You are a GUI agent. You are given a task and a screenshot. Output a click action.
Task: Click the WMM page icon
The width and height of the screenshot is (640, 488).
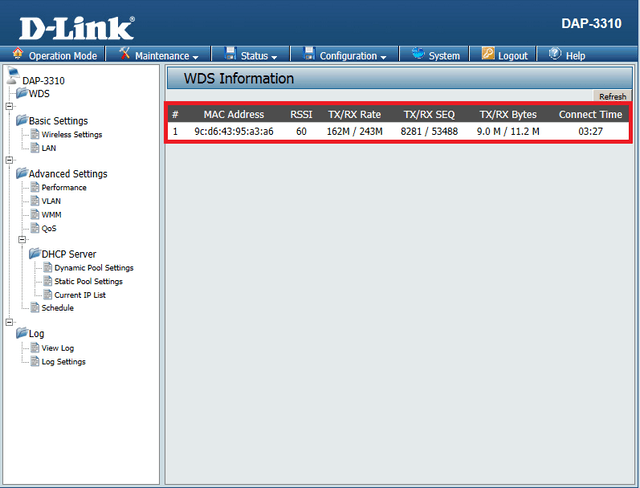(x=35, y=214)
